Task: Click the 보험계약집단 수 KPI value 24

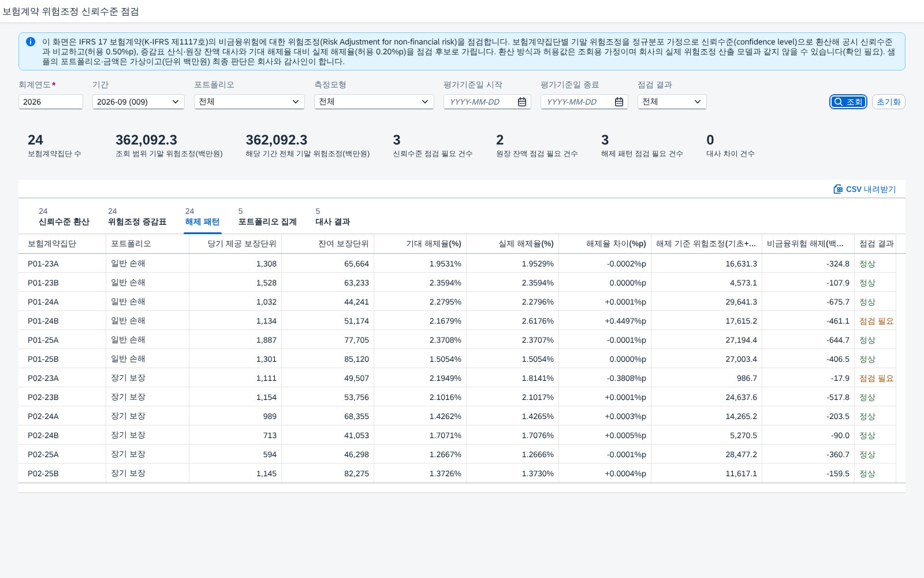Action: coord(35,140)
